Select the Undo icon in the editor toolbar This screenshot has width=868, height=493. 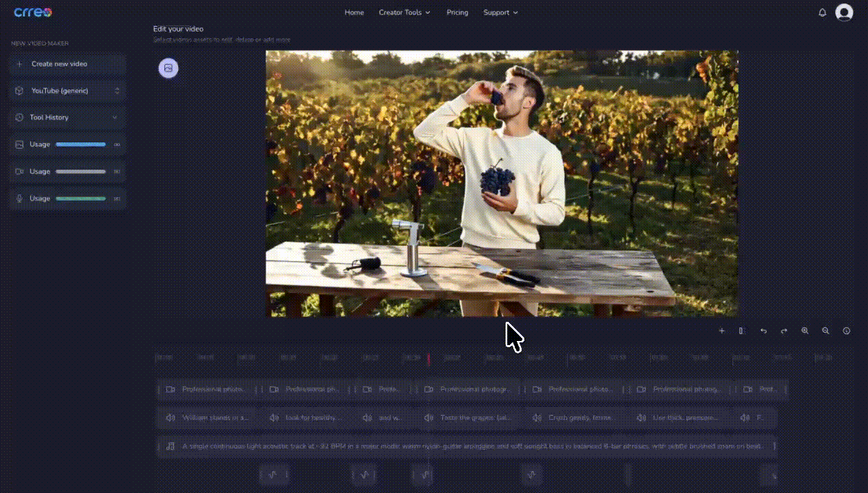(x=763, y=331)
